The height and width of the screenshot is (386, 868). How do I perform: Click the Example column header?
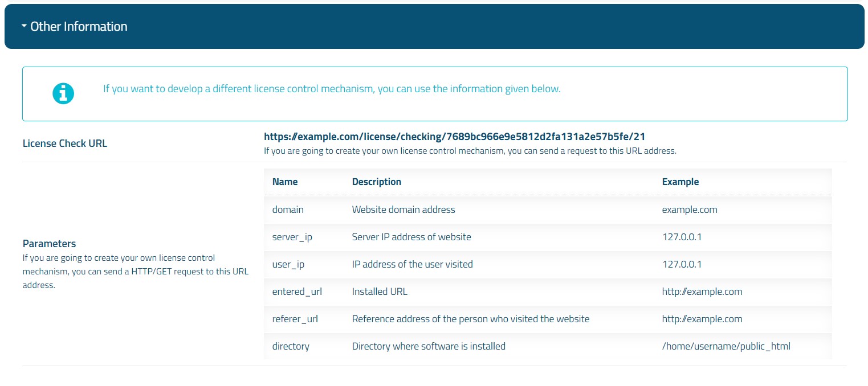click(680, 182)
